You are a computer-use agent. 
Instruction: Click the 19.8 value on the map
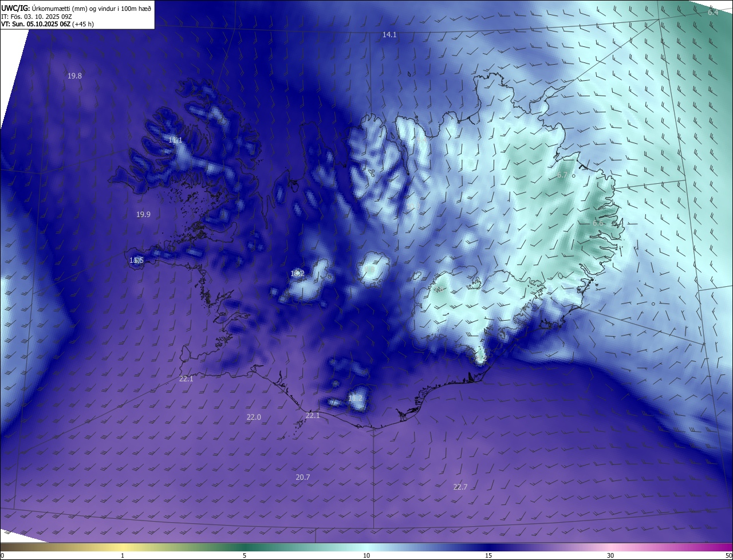pos(74,76)
